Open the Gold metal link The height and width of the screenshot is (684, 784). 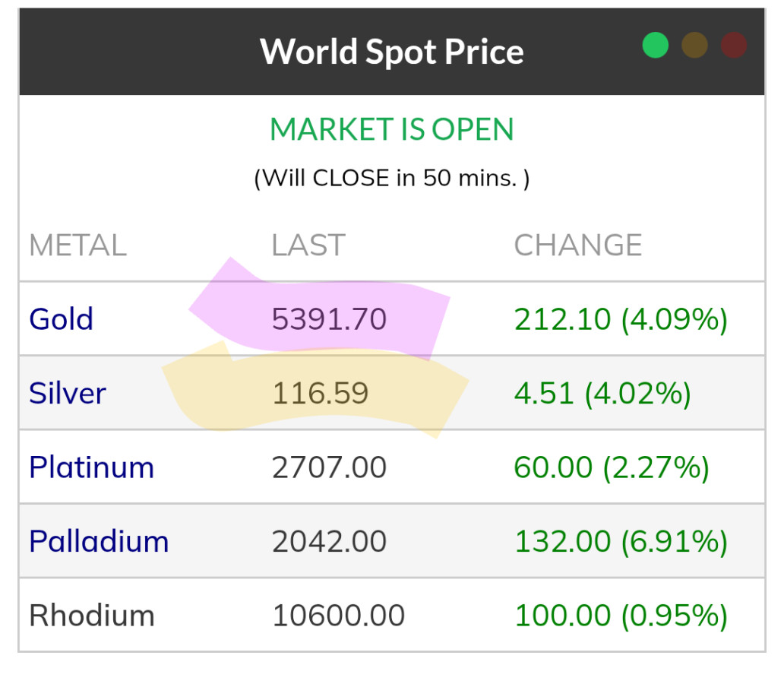click(61, 319)
